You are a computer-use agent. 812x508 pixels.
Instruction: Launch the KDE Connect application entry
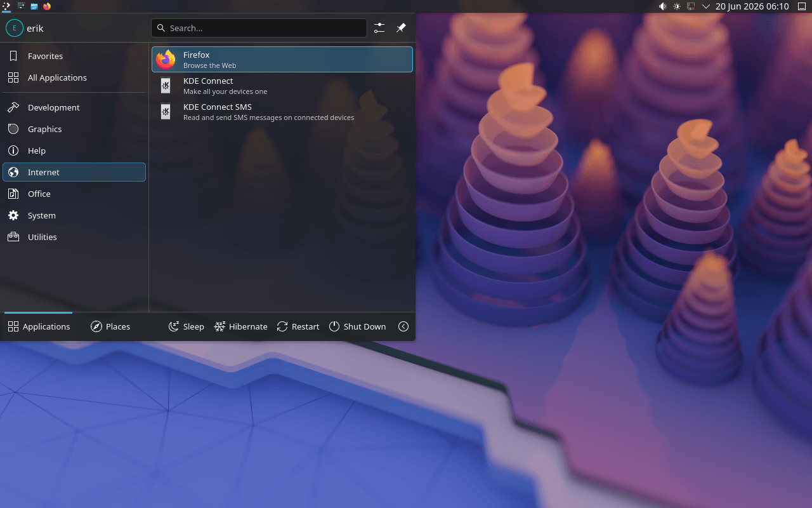pos(282,86)
